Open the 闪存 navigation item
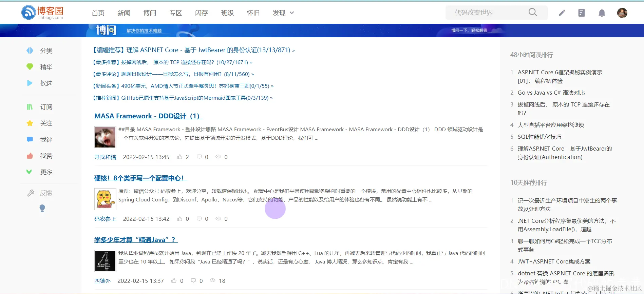The width and height of the screenshot is (644, 294). (202, 13)
